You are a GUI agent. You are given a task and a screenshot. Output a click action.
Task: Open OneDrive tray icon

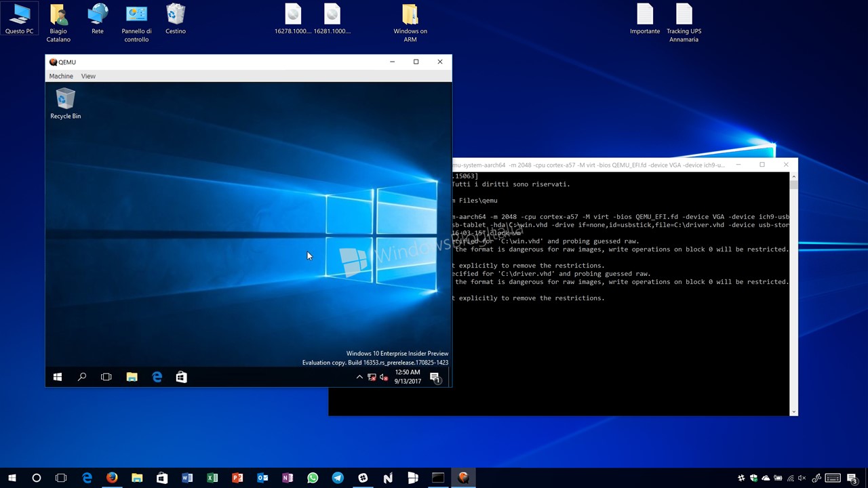(x=766, y=479)
